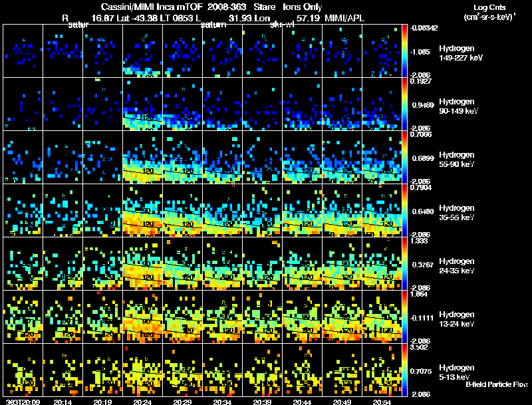
Task: Click the Hydrogen 5-13 keV row label
Action: (x=457, y=372)
